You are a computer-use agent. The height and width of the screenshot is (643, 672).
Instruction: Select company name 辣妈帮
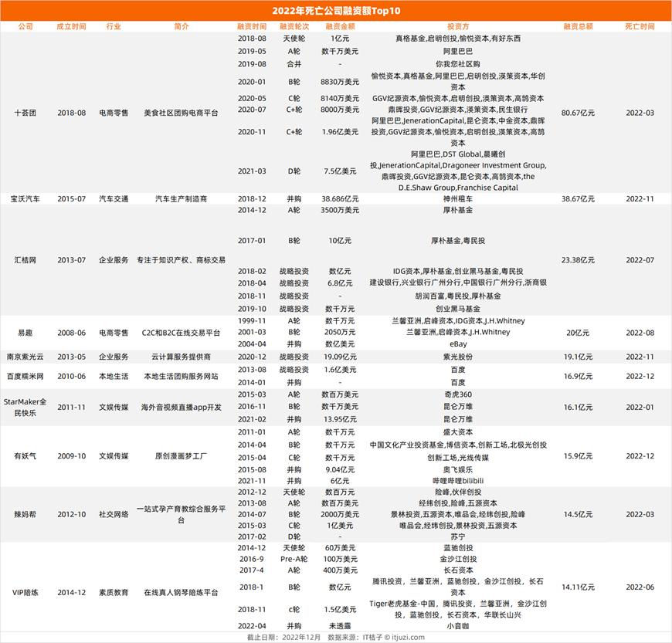point(25,515)
